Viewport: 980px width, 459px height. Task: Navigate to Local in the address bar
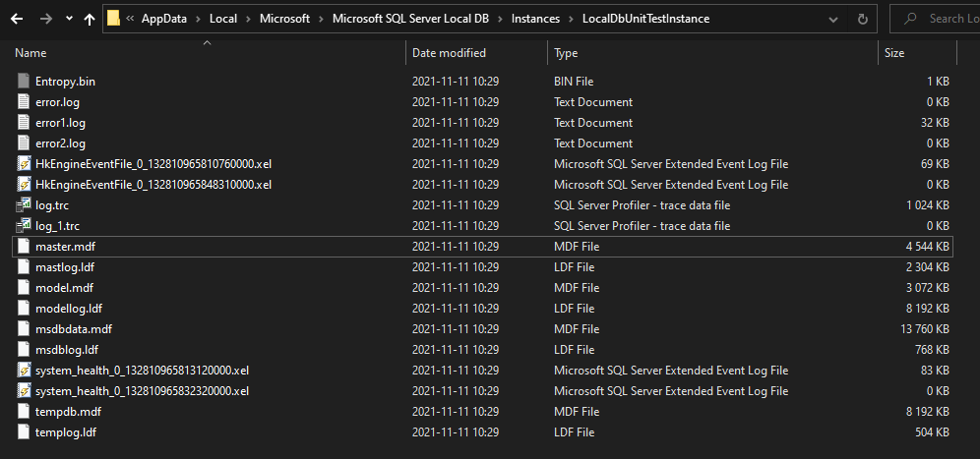pos(223,19)
